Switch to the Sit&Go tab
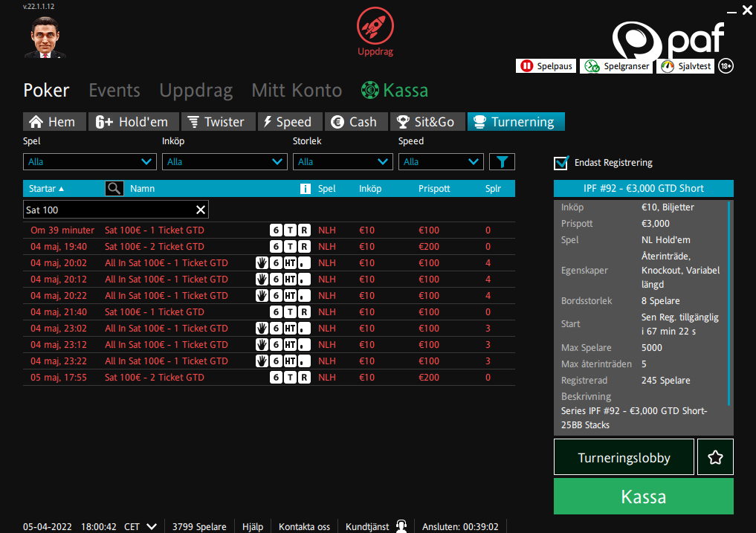Image resolution: width=756 pixels, height=533 pixels. [427, 122]
